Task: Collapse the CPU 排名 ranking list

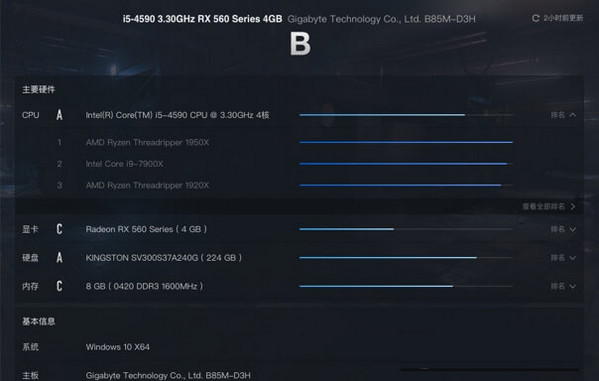Action: coord(563,115)
